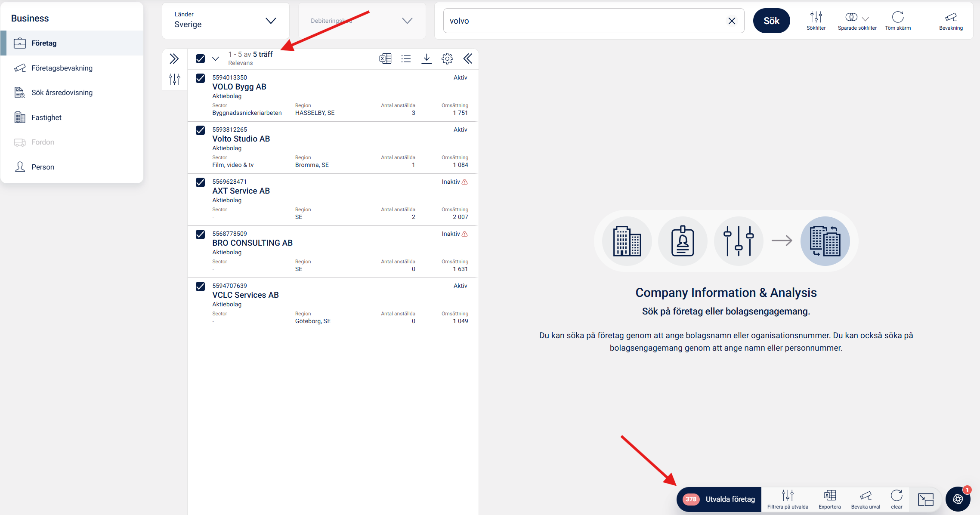Select Sök årsredovisning sidebar item

click(x=62, y=93)
